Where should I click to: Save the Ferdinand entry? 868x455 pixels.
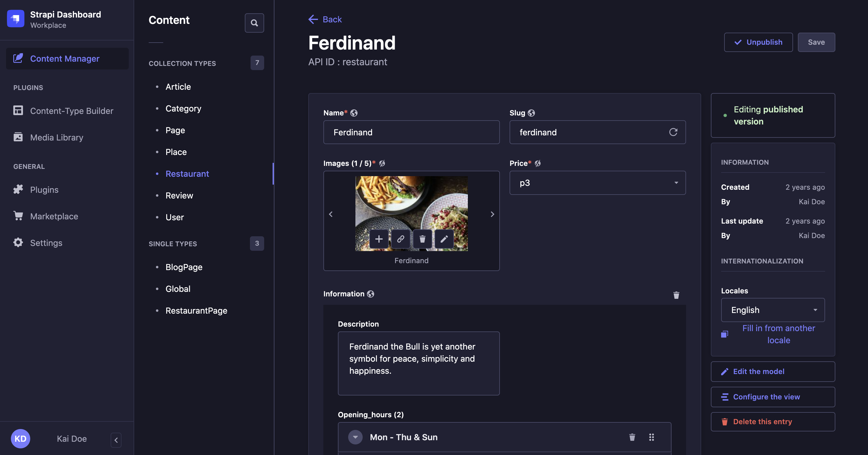(816, 42)
